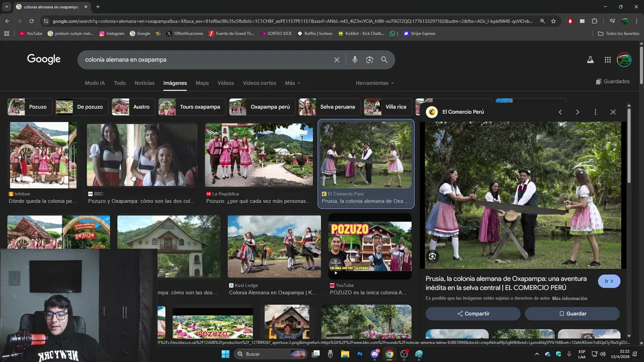This screenshot has height=362, width=644.
Task: Select the Austro filter chip
Action: click(x=132, y=107)
